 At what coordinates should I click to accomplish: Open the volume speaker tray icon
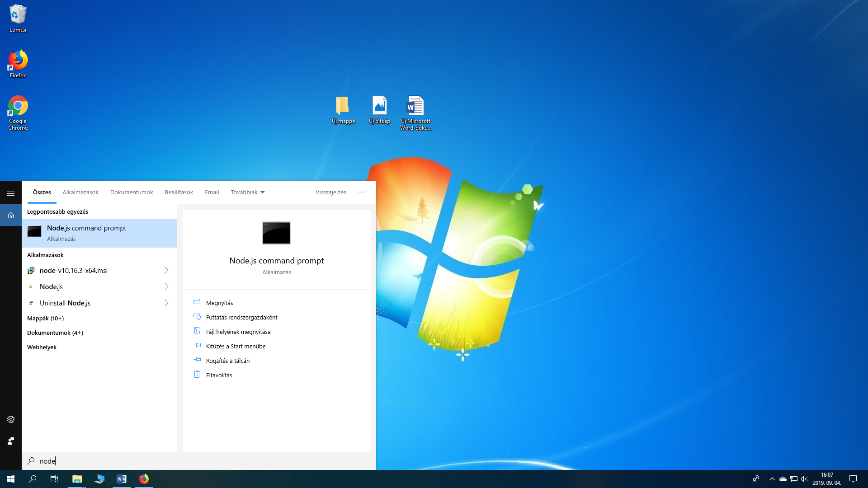point(804,479)
